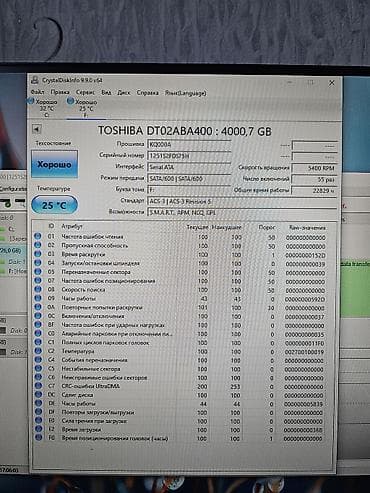Click status circle for ID 07 Частота ошибок позиционирования
The width and height of the screenshot is (370, 493).
(38, 280)
